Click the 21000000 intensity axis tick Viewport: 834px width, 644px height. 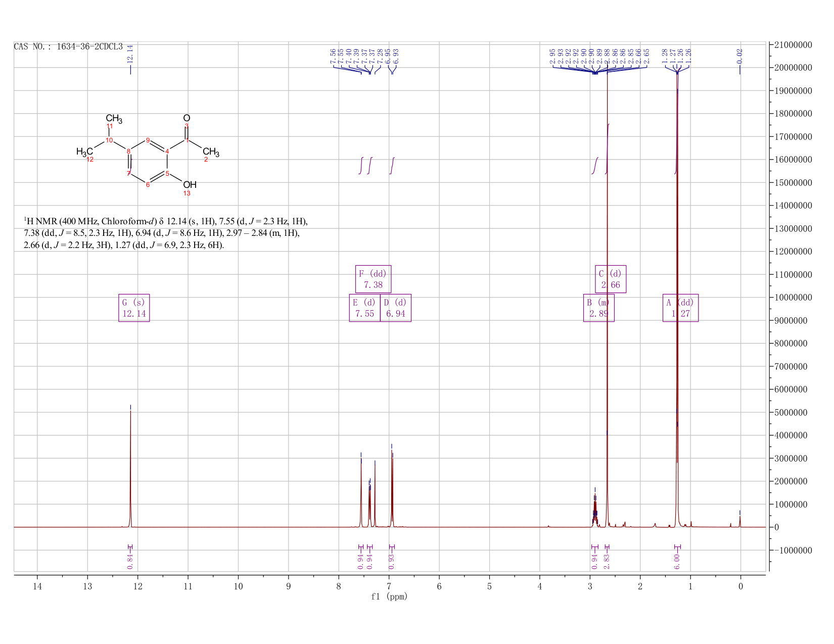click(x=793, y=45)
